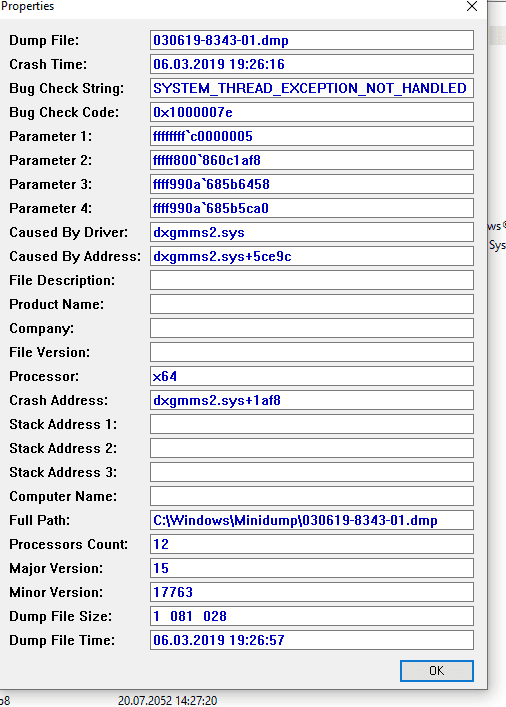Focus the Bug Check String field
The image size is (506, 707).
pos(312,88)
